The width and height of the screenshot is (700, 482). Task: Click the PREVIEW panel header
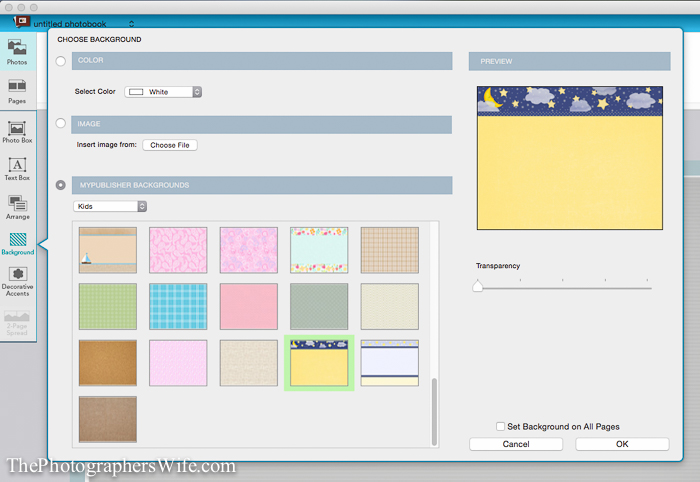point(570,61)
